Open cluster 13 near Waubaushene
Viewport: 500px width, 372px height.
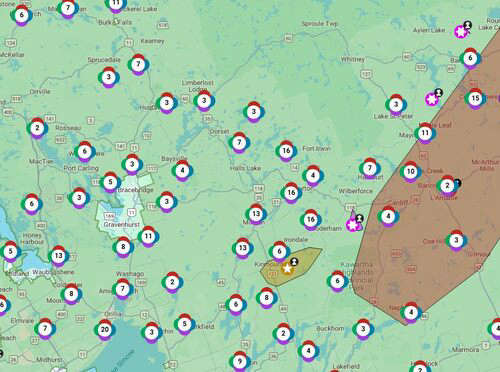click(59, 256)
